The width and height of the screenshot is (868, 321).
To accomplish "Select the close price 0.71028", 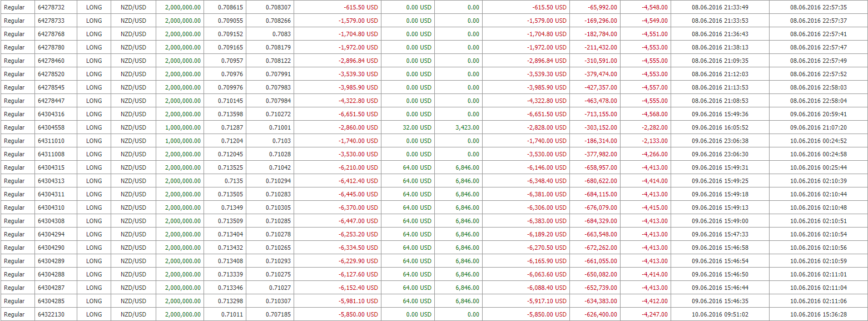I will coord(280,154).
